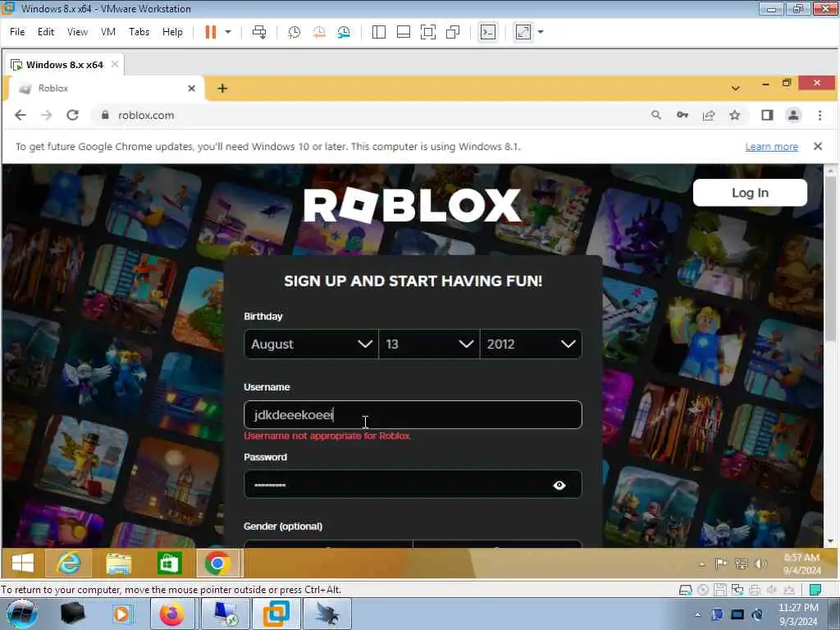Click the Username input field
840x630 pixels.
click(413, 414)
